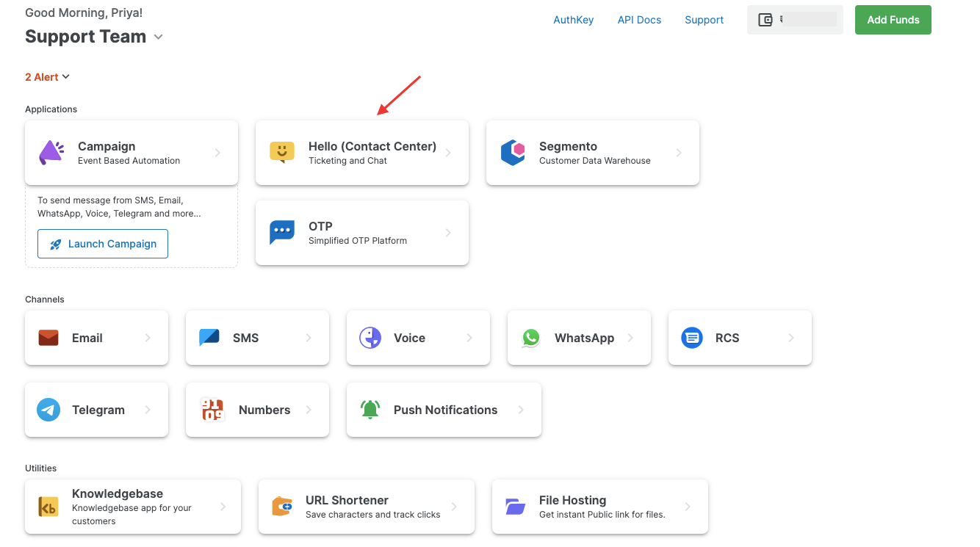
Task: Click the Knowledgebase Kb icon
Action: click(x=48, y=507)
